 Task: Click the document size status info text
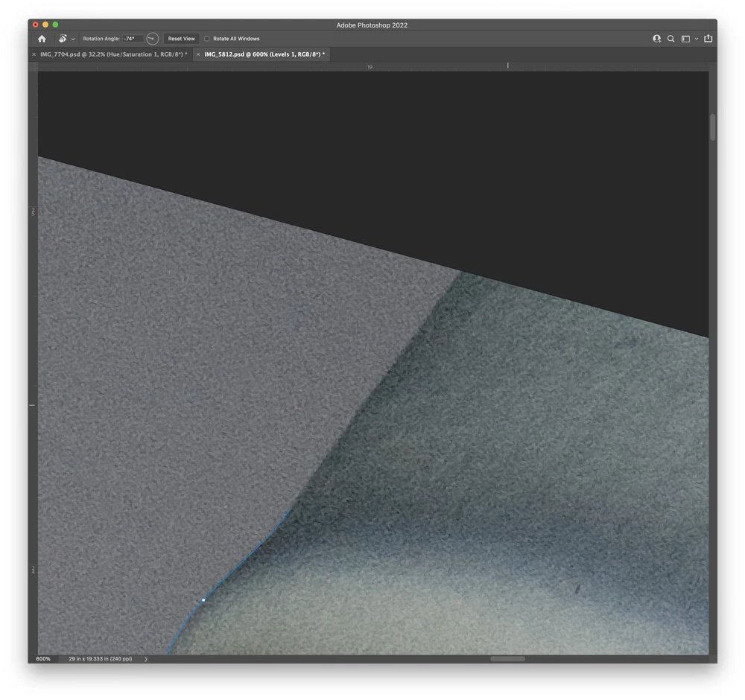(x=101, y=659)
